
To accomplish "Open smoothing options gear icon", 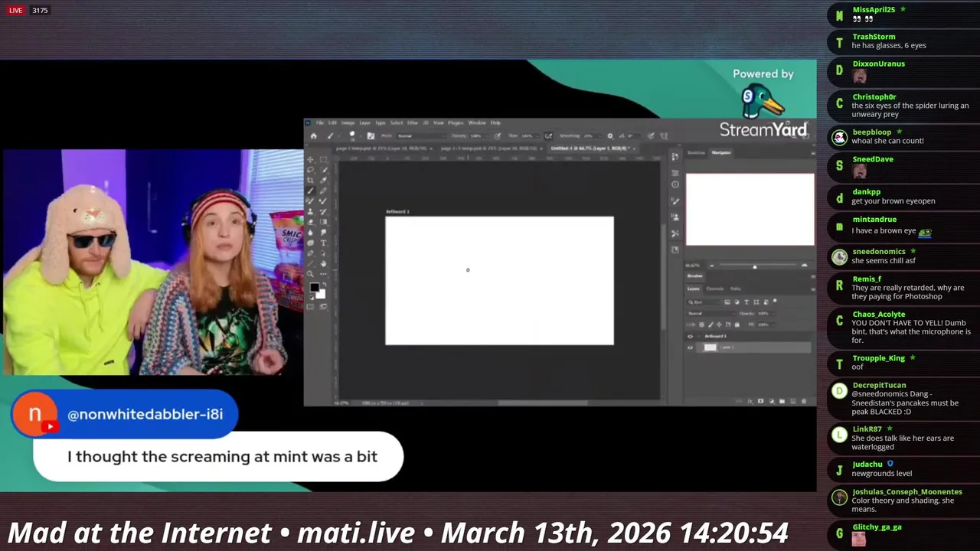I will click(x=610, y=135).
